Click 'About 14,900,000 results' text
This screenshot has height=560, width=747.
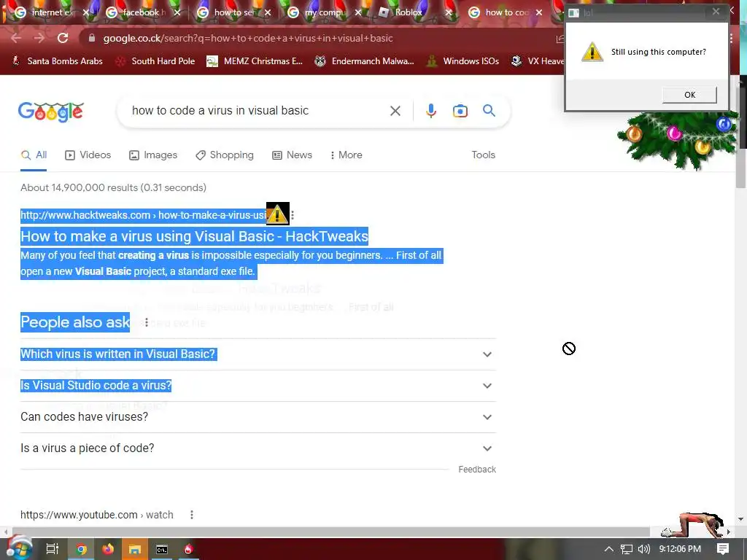pos(113,187)
